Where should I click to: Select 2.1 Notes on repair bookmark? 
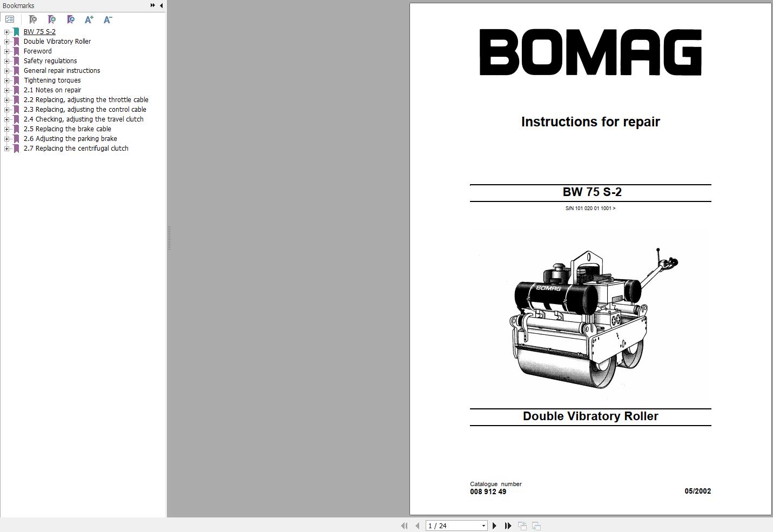(52, 90)
